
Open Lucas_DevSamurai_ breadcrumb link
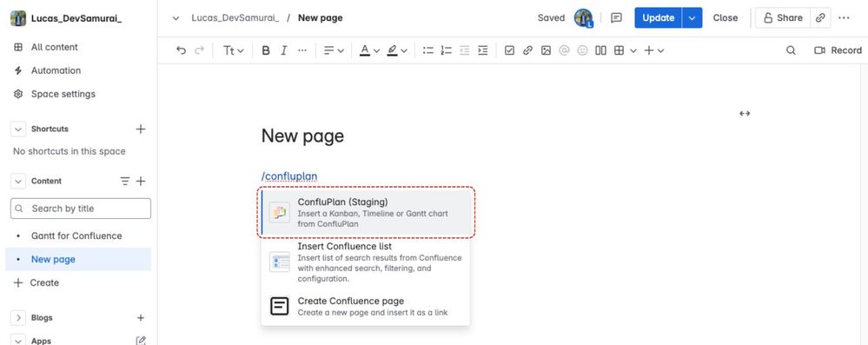point(235,17)
